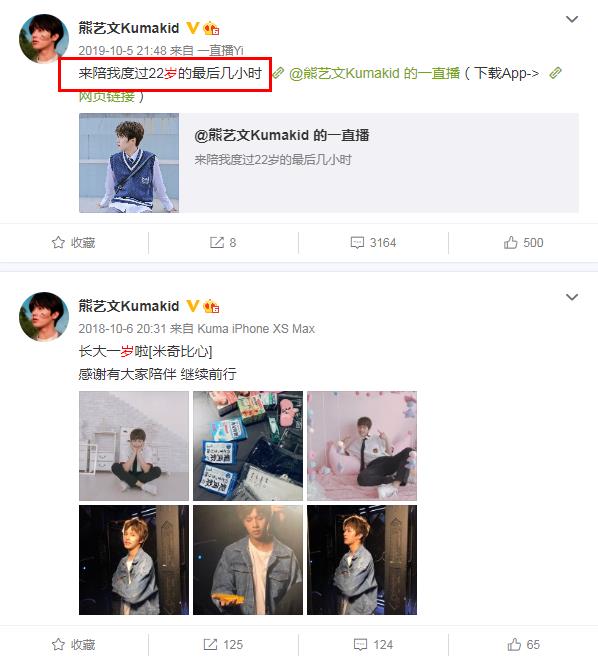Click the 熊艺文Kumakid username on the 2018 post
The height and width of the screenshot is (664, 598).
(x=129, y=306)
